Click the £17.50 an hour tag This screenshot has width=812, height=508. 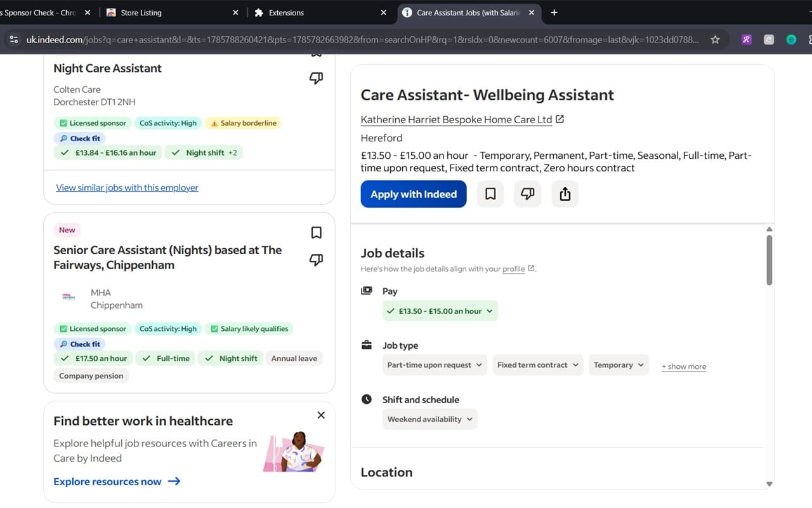[x=94, y=358]
